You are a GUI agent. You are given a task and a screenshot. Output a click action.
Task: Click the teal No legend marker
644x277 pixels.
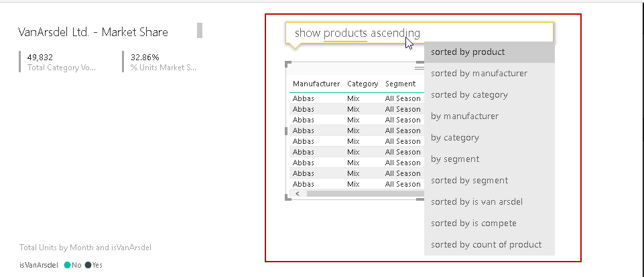tap(67, 265)
